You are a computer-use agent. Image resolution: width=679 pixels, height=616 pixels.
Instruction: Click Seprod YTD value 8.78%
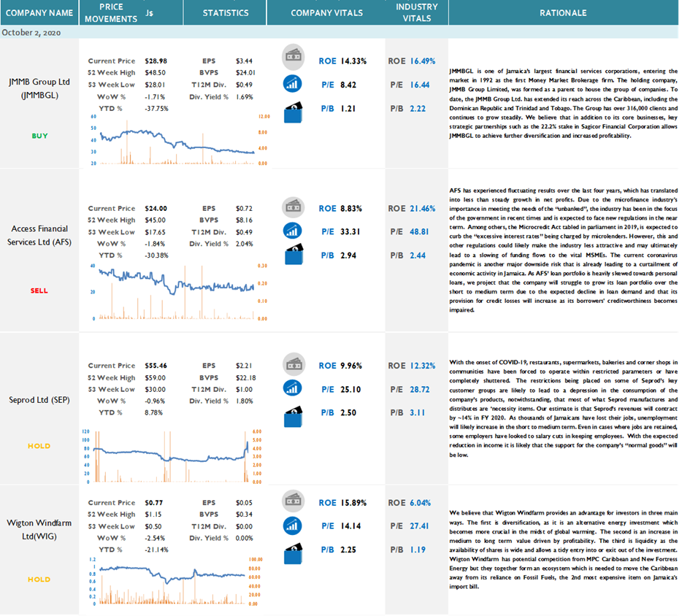click(x=154, y=412)
